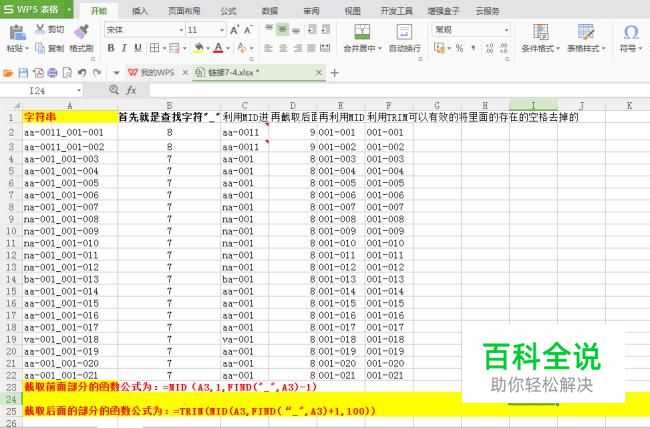Align text right

tap(298, 48)
